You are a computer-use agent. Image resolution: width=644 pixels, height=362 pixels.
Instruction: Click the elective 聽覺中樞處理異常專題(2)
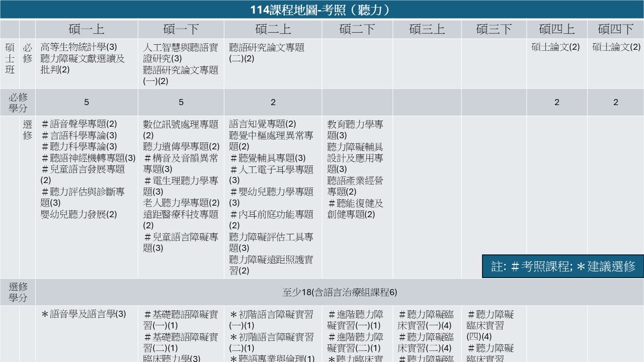(x=271, y=141)
